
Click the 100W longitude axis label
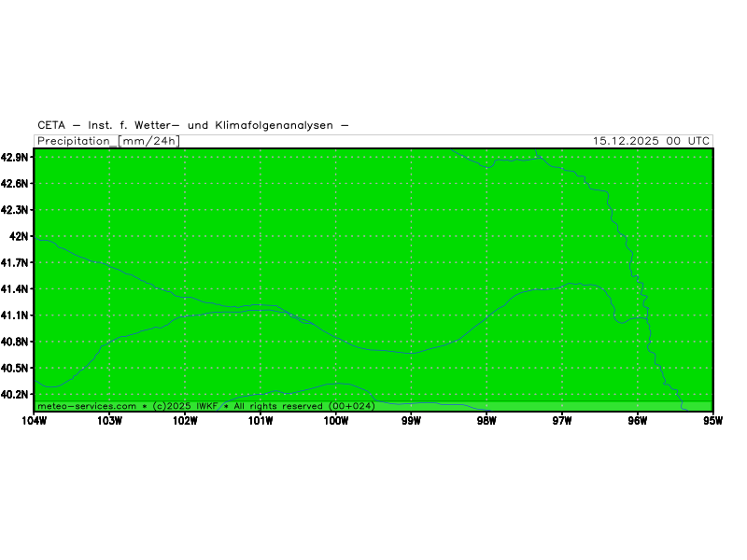pyautogui.click(x=336, y=420)
